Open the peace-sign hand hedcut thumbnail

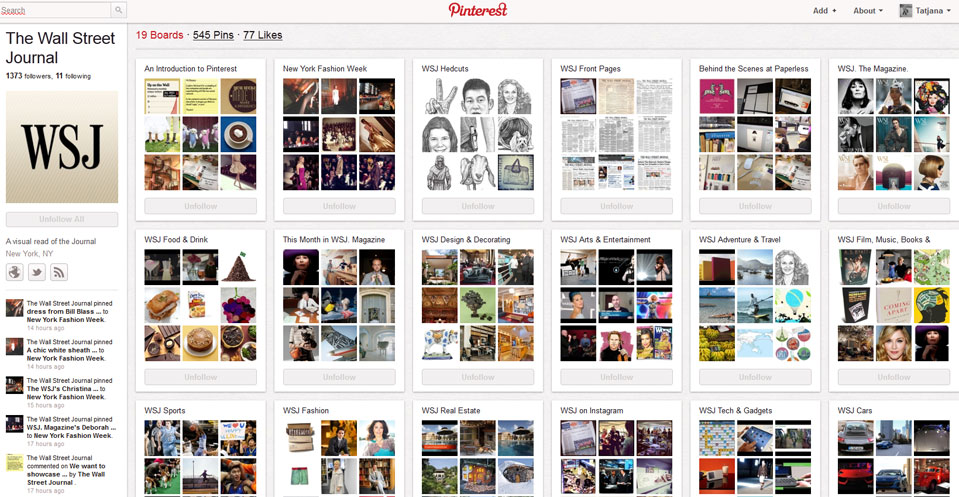point(440,96)
